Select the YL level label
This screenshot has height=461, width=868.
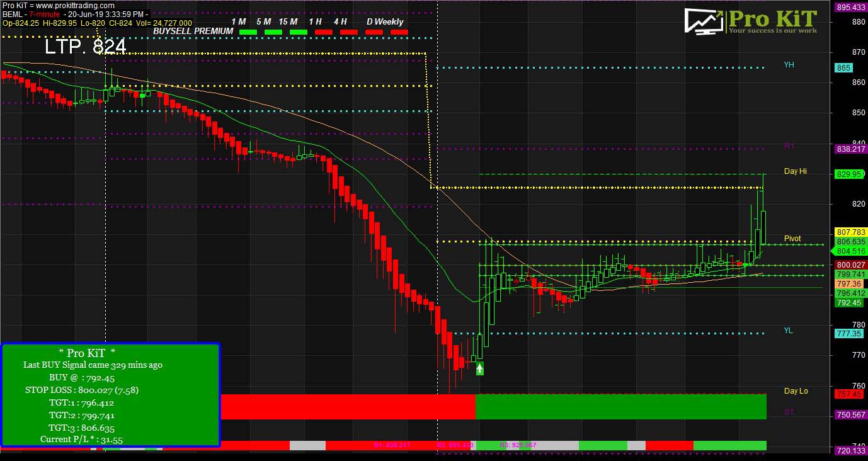789,330
